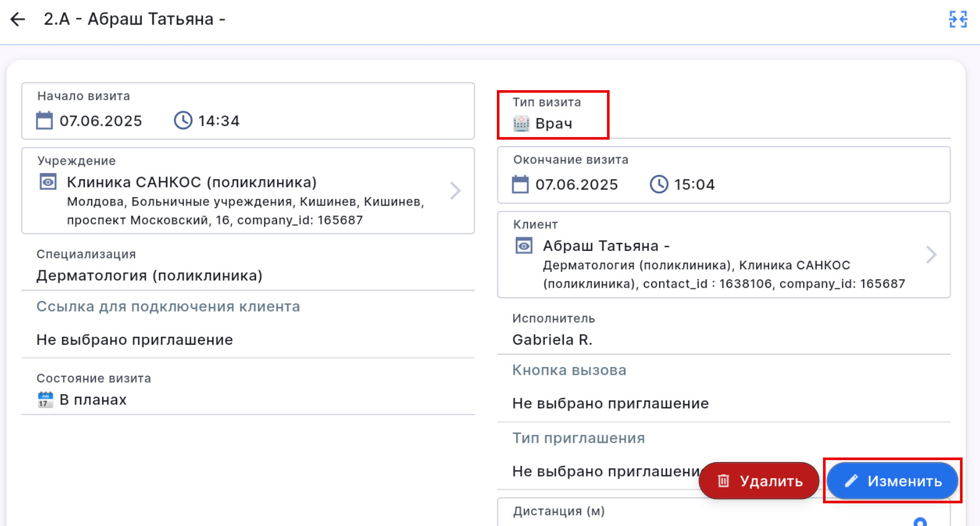Screen dimensions: 980x526
Task: Click the clock icon next to 14:34
Action: click(x=183, y=121)
